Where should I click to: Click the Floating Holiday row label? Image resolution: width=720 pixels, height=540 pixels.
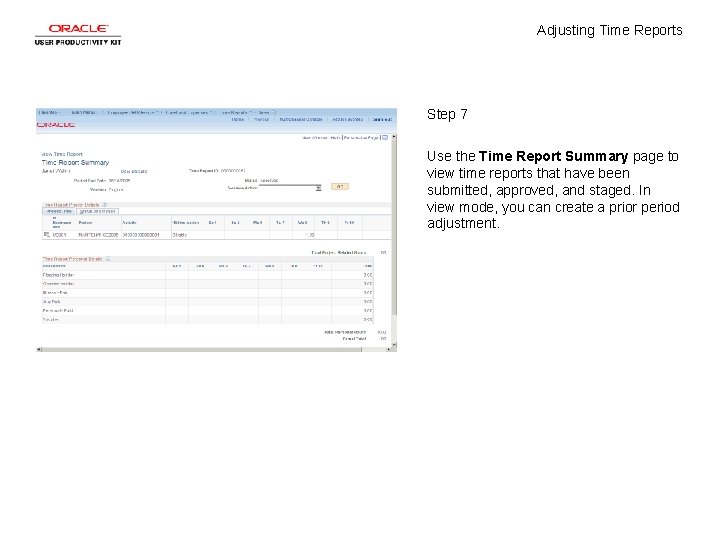tap(58, 275)
